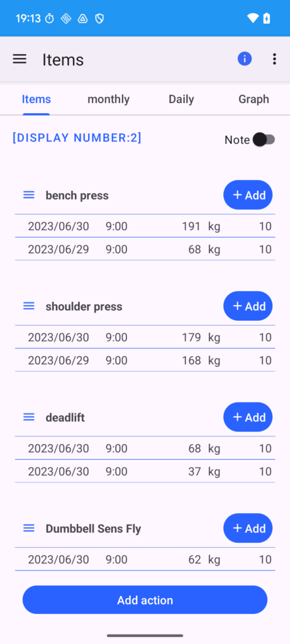Open shoulder press entry with 168 kg
The image size is (290, 644).
tap(145, 360)
